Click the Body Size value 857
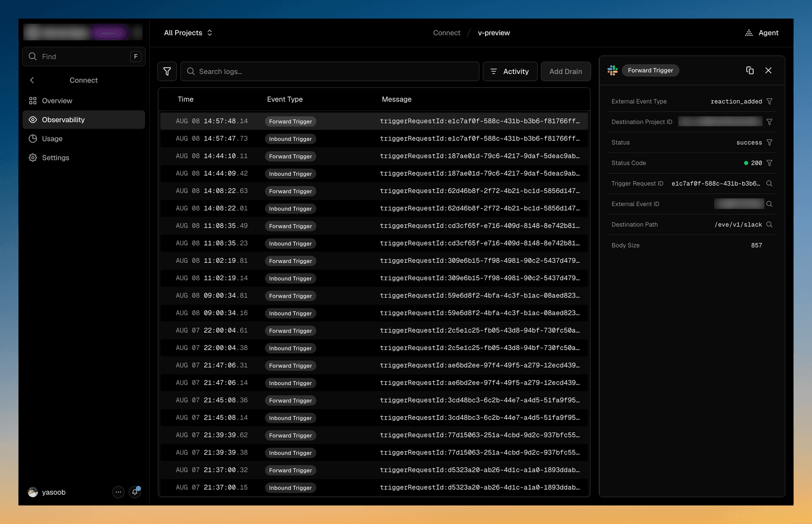Viewport: 812px width, 524px height. click(x=757, y=245)
